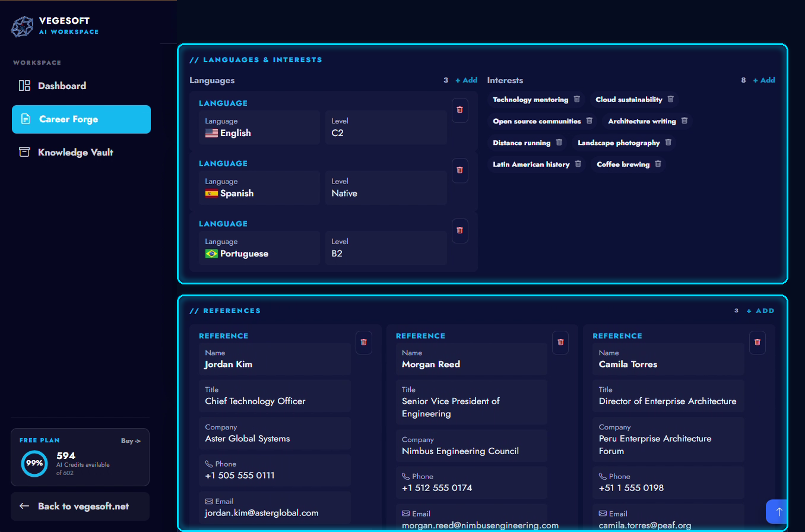The width and height of the screenshot is (805, 532).
Task: Add a new reference
Action: click(760, 311)
